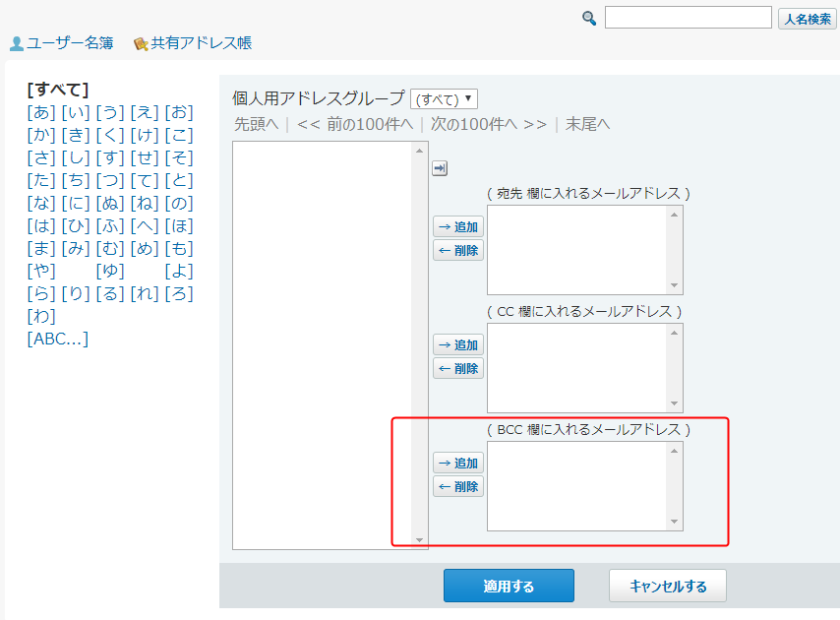The height and width of the screenshot is (620, 840).
Task: Jump to 末尾へ last page link
Action: click(x=587, y=124)
